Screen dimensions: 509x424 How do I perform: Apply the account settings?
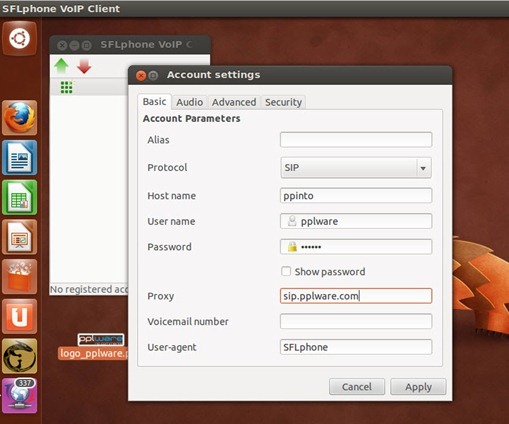pos(418,387)
